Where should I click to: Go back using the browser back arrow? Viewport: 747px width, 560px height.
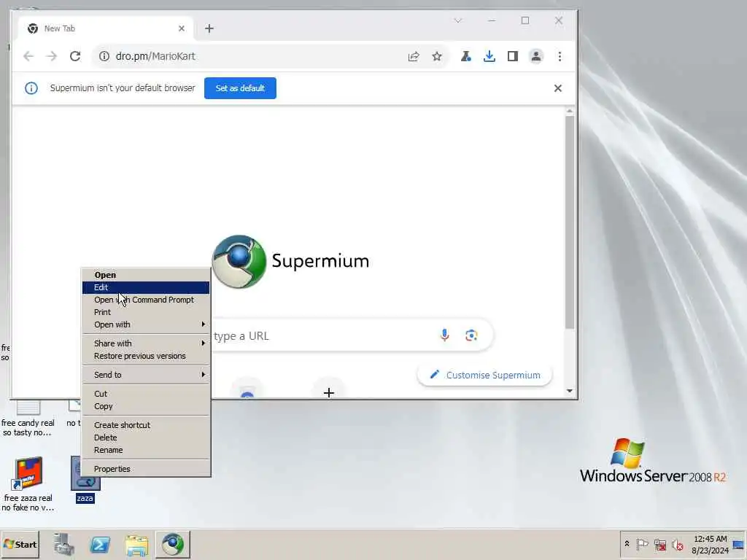pos(28,56)
